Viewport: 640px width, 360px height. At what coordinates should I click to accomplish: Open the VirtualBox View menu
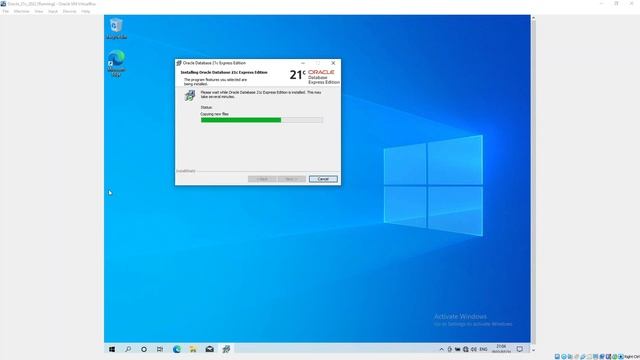(39, 11)
